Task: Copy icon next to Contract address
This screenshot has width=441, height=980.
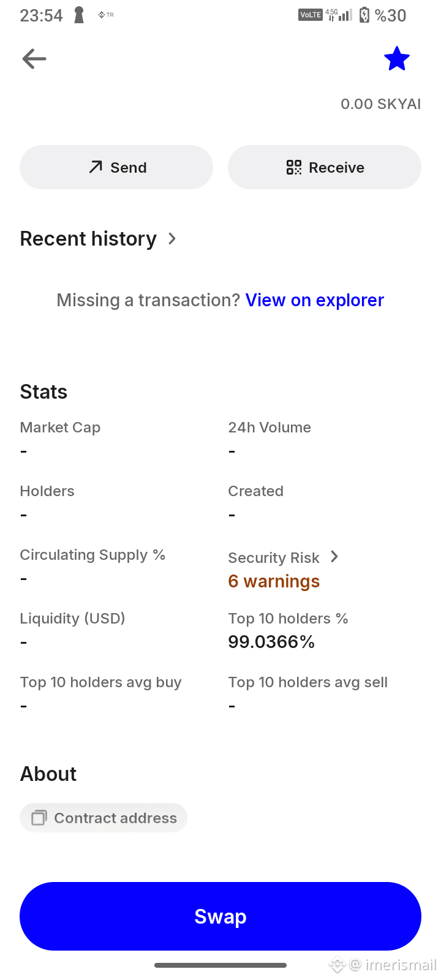Action: pos(39,818)
